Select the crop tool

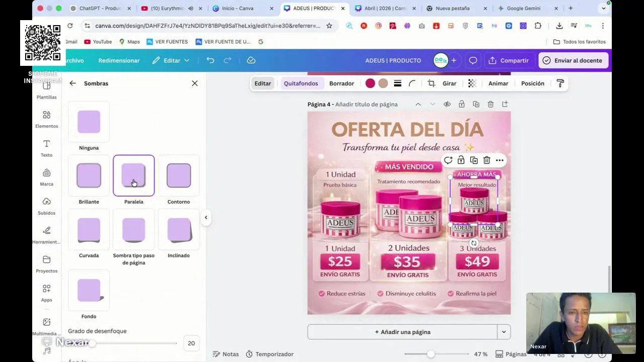coord(431,83)
